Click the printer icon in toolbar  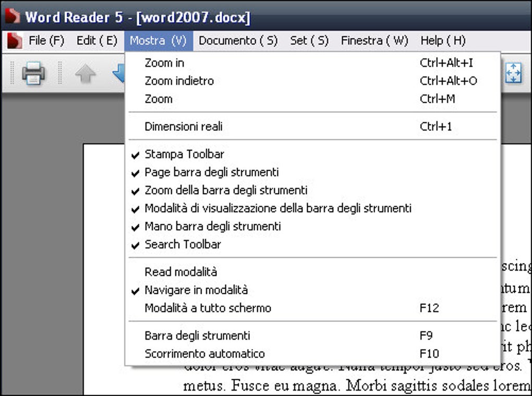33,73
